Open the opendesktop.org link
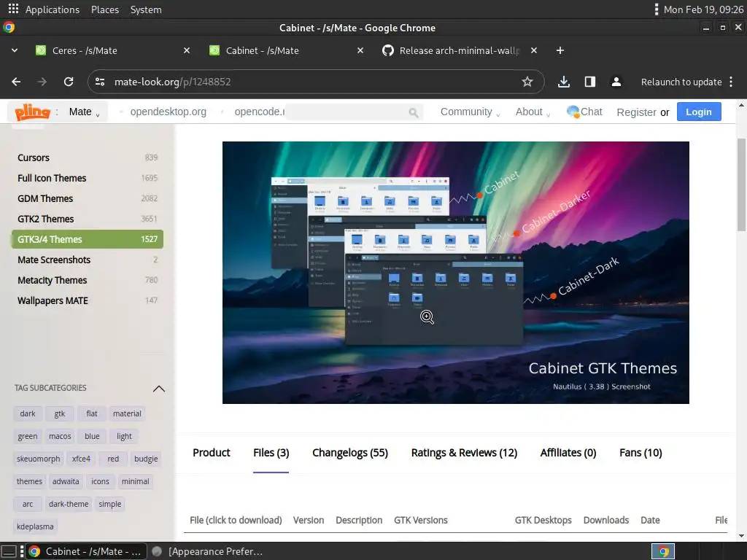The height and width of the screenshot is (560, 747). click(169, 112)
